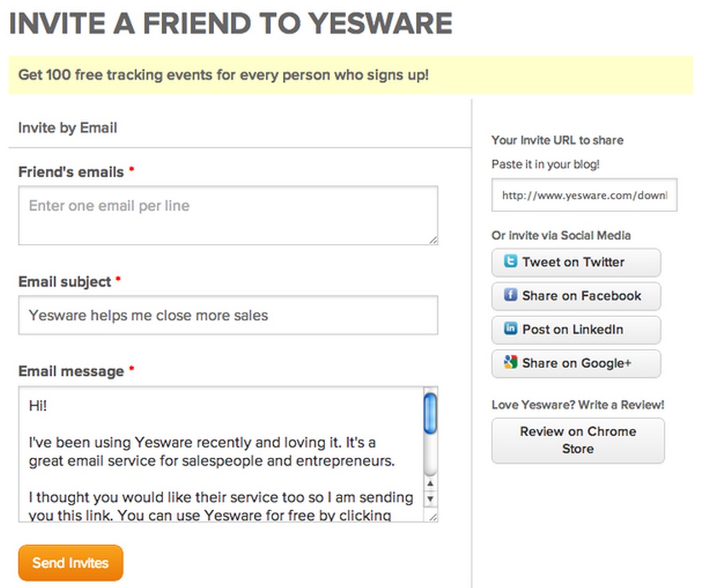
Task: Click the message scrollbar up arrow
Action: click(430, 484)
